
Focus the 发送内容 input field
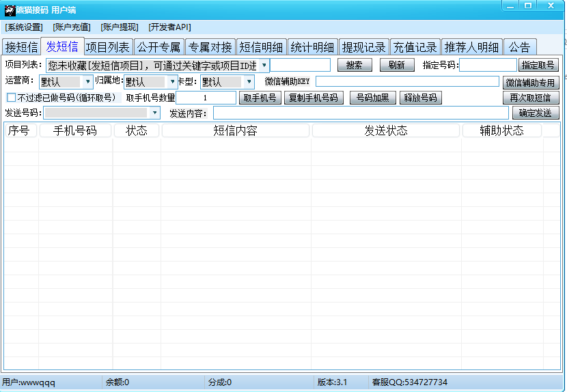pos(361,113)
